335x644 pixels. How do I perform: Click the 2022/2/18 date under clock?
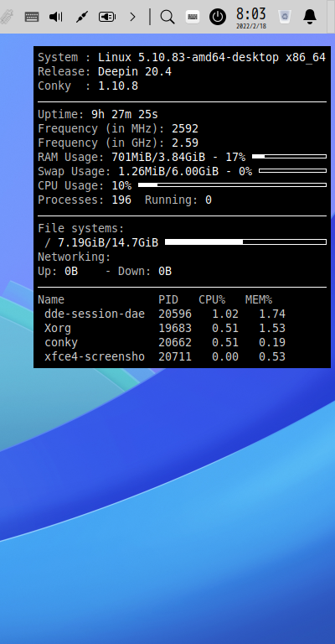tap(251, 26)
